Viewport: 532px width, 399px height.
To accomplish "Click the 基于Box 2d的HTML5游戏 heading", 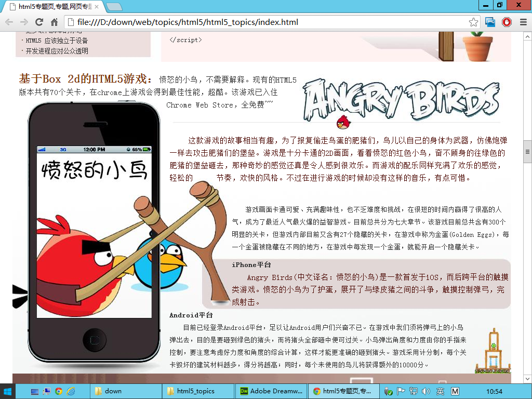I will [86, 79].
